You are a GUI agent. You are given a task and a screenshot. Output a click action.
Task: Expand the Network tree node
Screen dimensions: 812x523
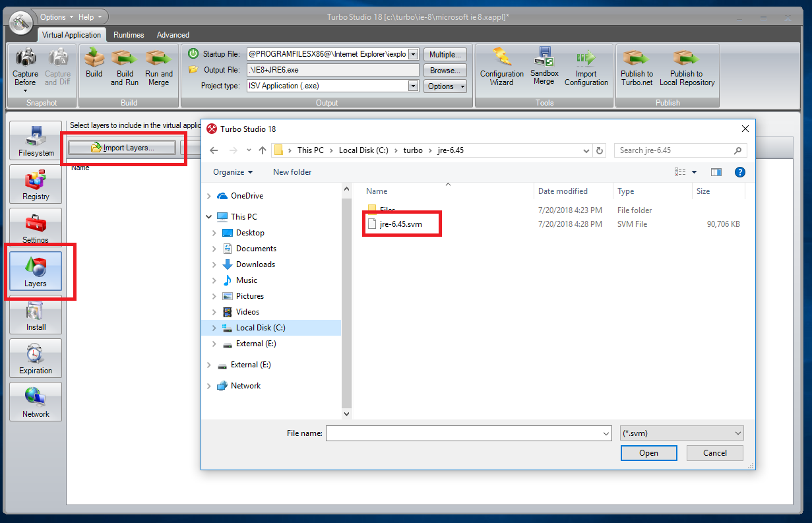point(209,386)
